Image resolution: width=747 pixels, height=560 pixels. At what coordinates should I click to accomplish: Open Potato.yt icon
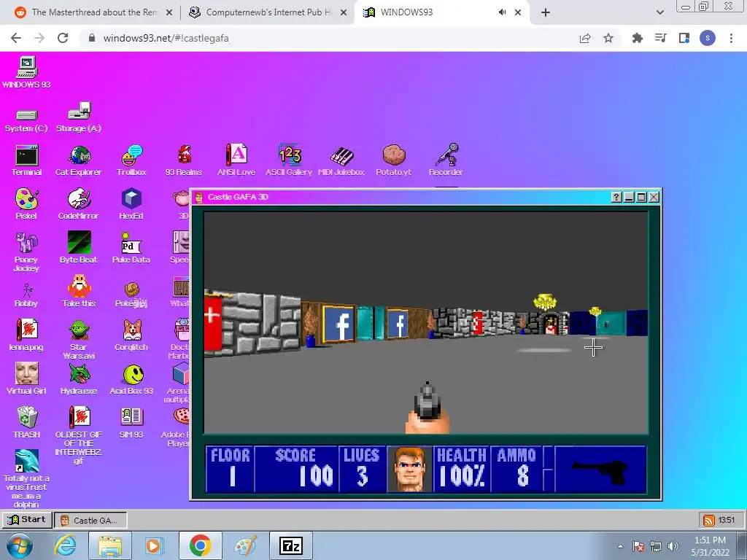point(393,160)
